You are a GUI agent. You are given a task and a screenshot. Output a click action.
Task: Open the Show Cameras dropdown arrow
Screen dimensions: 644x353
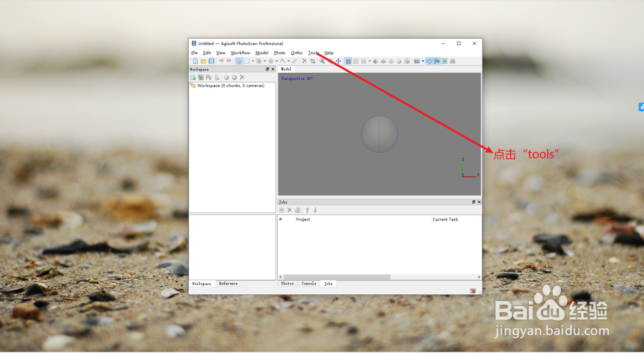[x=423, y=61]
